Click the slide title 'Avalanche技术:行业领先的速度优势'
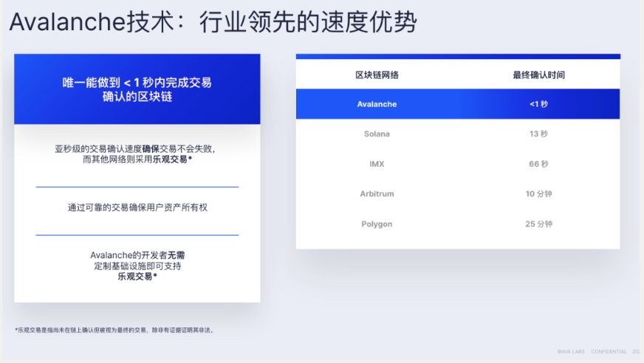 click(x=213, y=21)
